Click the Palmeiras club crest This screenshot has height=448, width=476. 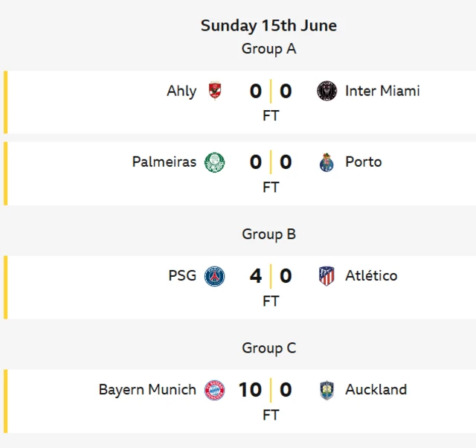coord(215,162)
